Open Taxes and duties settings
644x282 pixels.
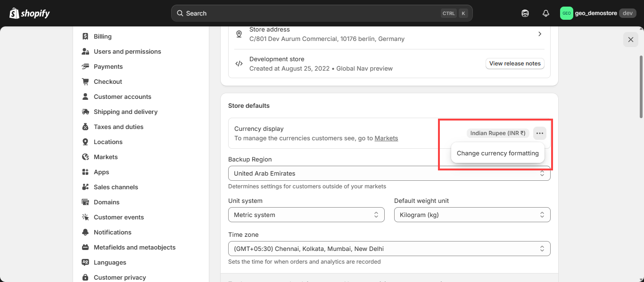(118, 127)
